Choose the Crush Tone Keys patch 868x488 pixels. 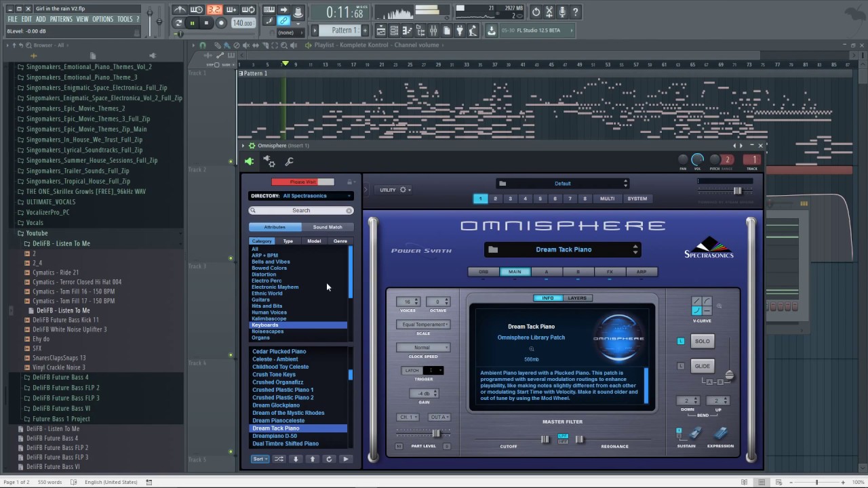[x=274, y=374]
